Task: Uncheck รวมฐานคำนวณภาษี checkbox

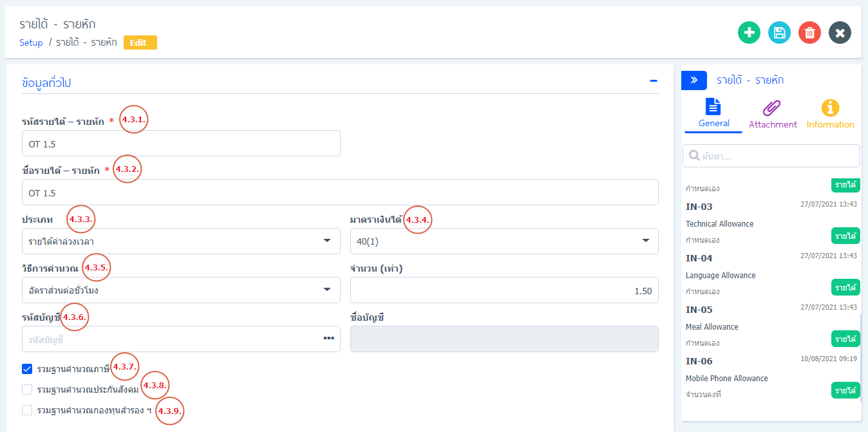Action: pos(27,369)
